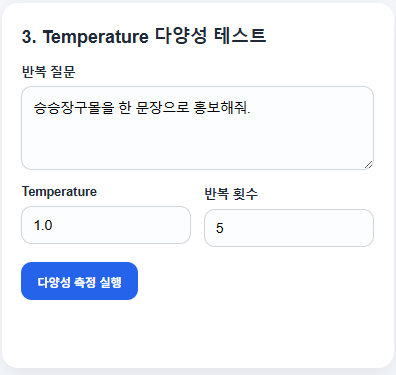This screenshot has height=375, width=396.
Task: Click the word 한 in the question text
Action: (125, 108)
